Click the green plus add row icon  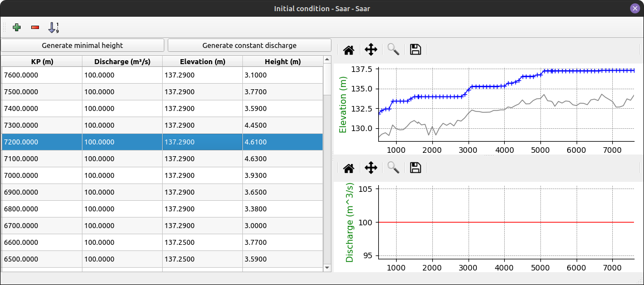coord(17,27)
